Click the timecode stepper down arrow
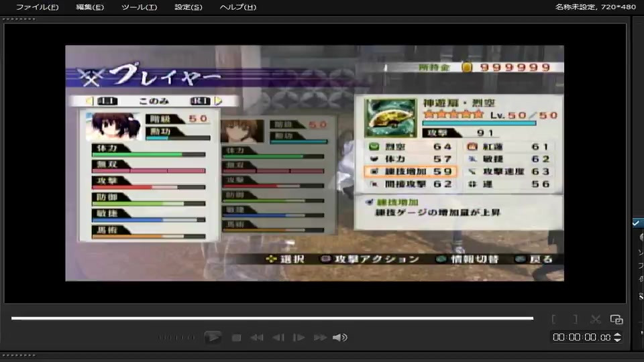This screenshot has height=362, width=644. coord(617,341)
